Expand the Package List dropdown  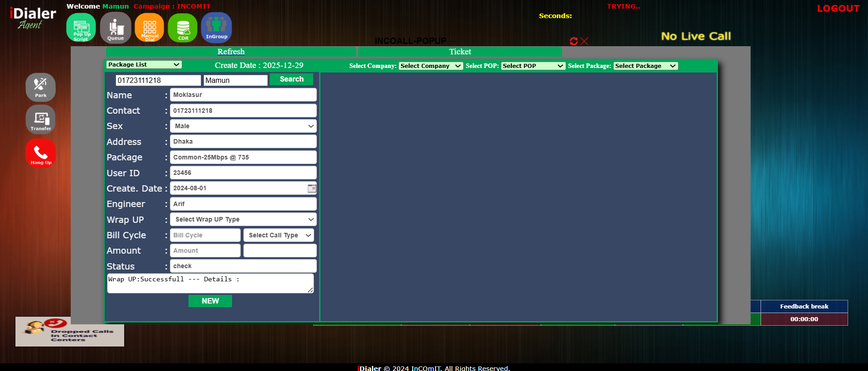click(144, 65)
